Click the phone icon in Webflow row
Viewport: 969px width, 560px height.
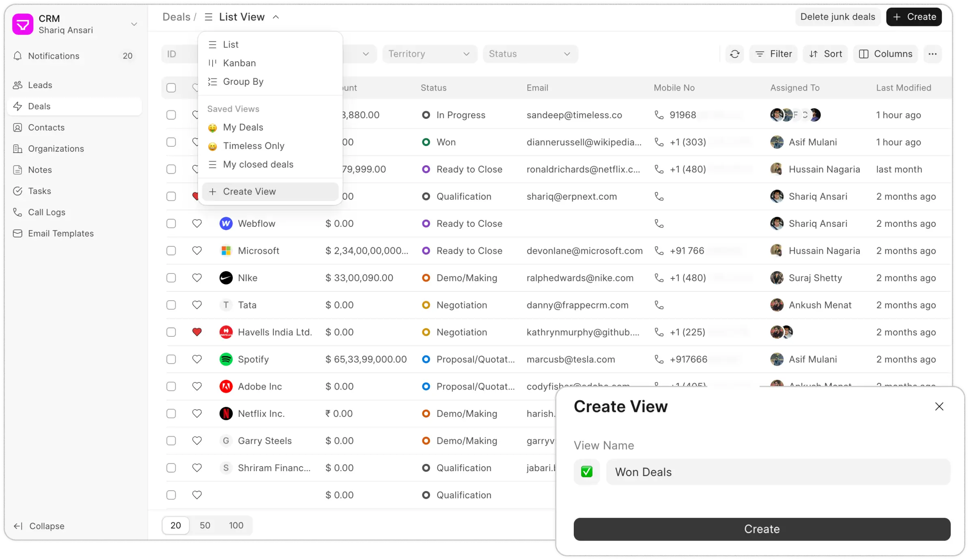tap(659, 224)
